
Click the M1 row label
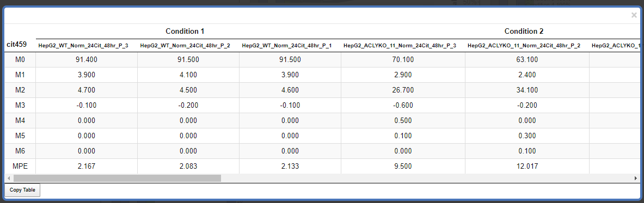click(x=20, y=75)
